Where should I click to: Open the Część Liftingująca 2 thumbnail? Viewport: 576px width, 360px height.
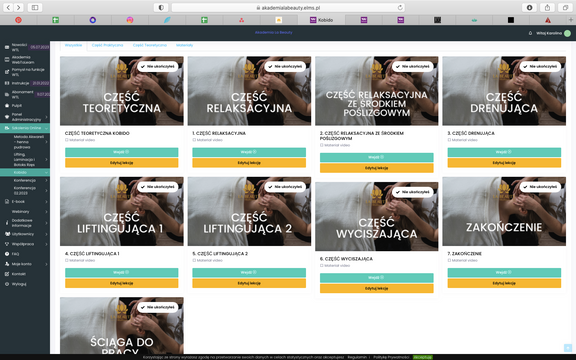coord(249,211)
